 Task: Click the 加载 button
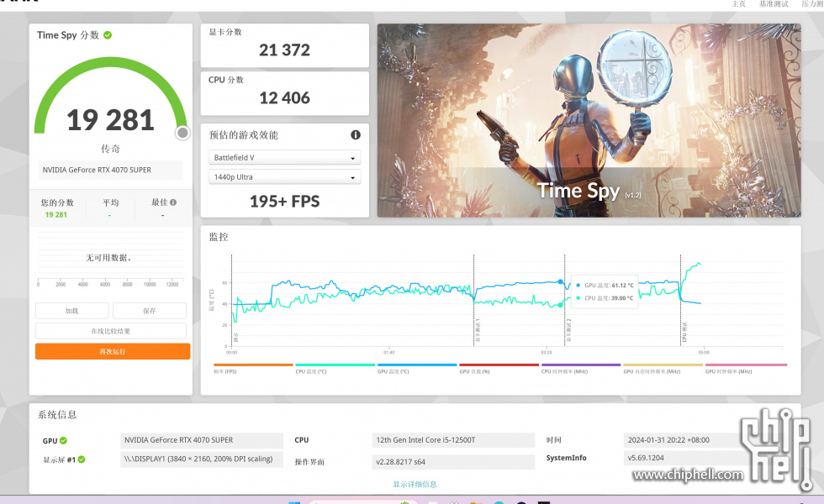pyautogui.click(x=72, y=311)
